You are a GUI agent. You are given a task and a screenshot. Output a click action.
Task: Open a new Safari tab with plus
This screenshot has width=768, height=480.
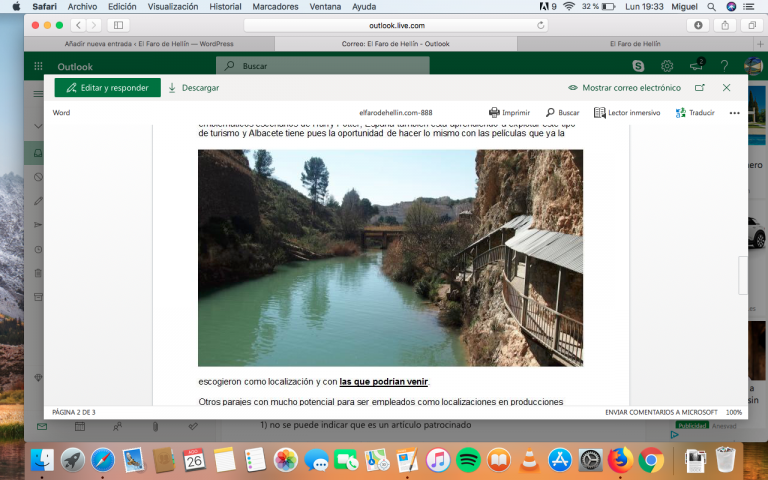click(x=760, y=44)
